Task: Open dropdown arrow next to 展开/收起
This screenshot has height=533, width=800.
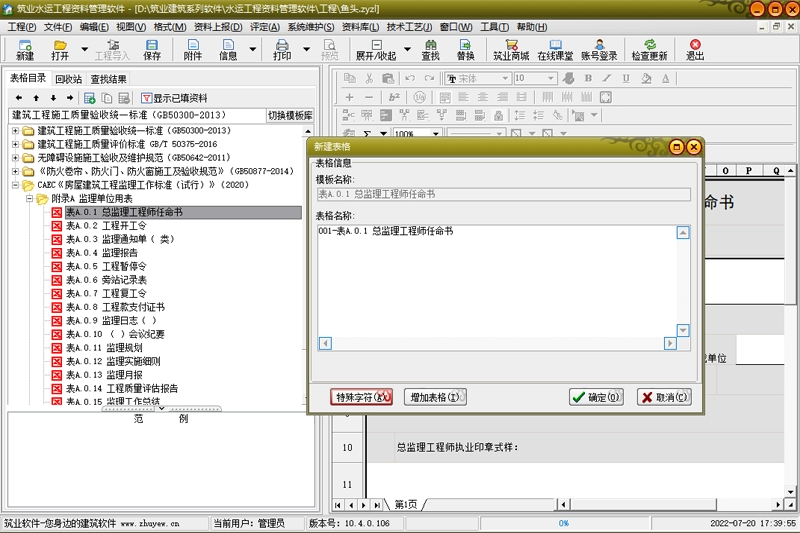Action: (x=407, y=49)
